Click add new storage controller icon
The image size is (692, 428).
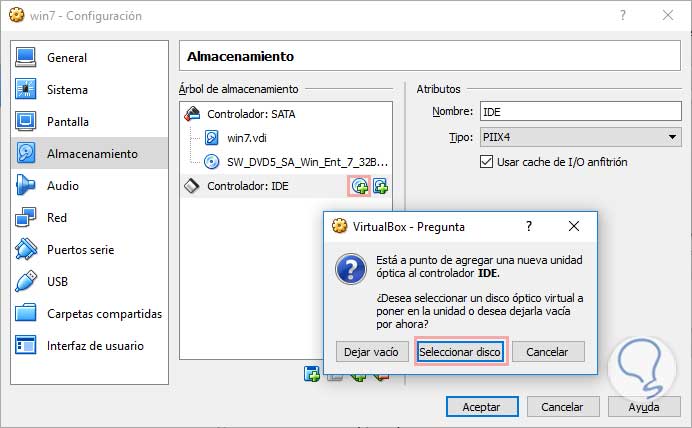coord(312,374)
